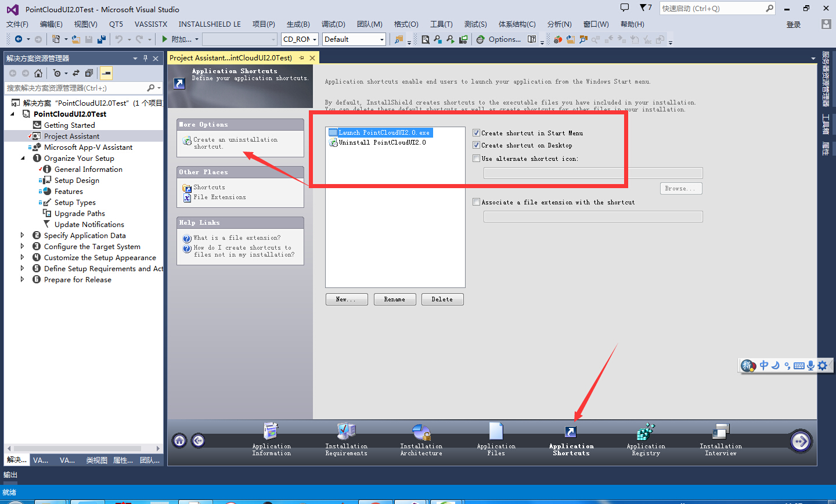Image resolution: width=836 pixels, height=504 pixels.
Task: Open the Application Files step icon
Action: pos(496,431)
